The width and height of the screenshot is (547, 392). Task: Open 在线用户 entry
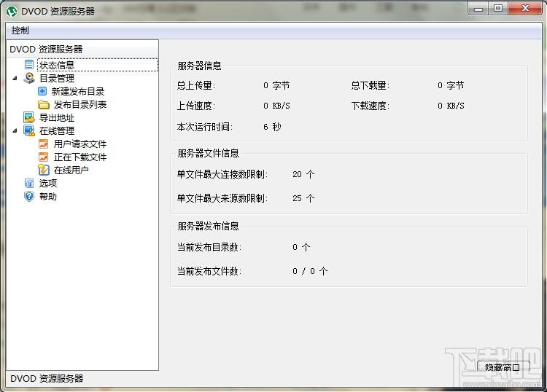click(x=71, y=170)
